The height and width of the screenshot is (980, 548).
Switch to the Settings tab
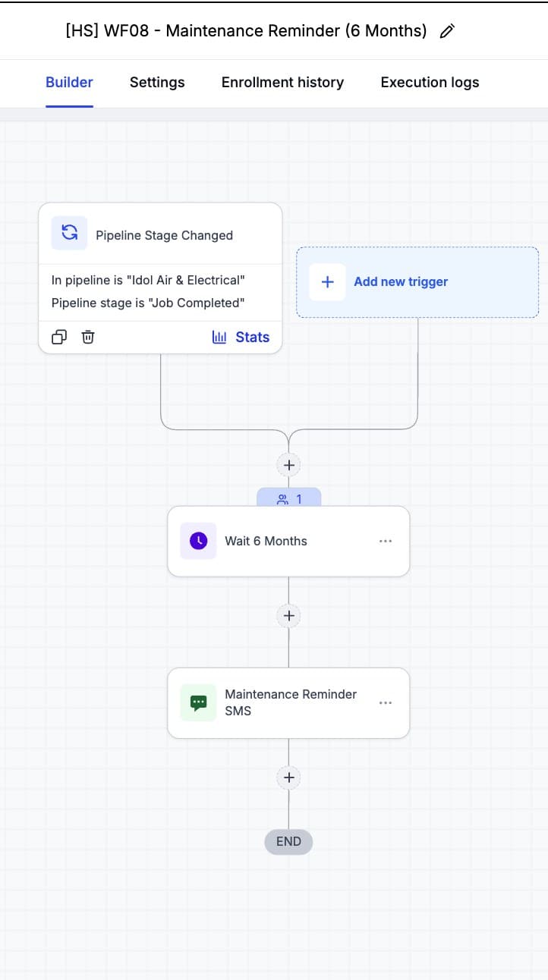(x=157, y=82)
